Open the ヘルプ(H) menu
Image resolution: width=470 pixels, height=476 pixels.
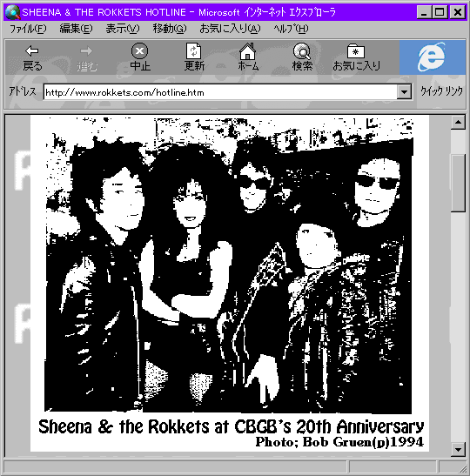(x=291, y=29)
